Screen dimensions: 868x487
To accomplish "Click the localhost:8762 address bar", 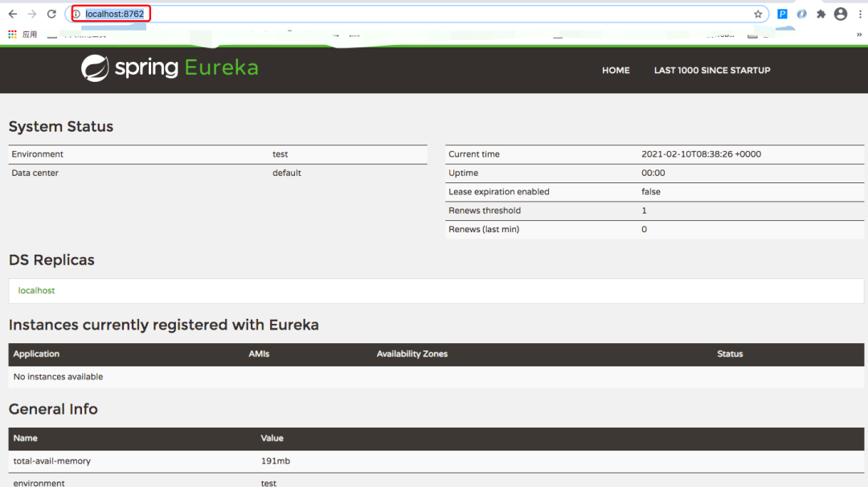I will tap(416, 14).
